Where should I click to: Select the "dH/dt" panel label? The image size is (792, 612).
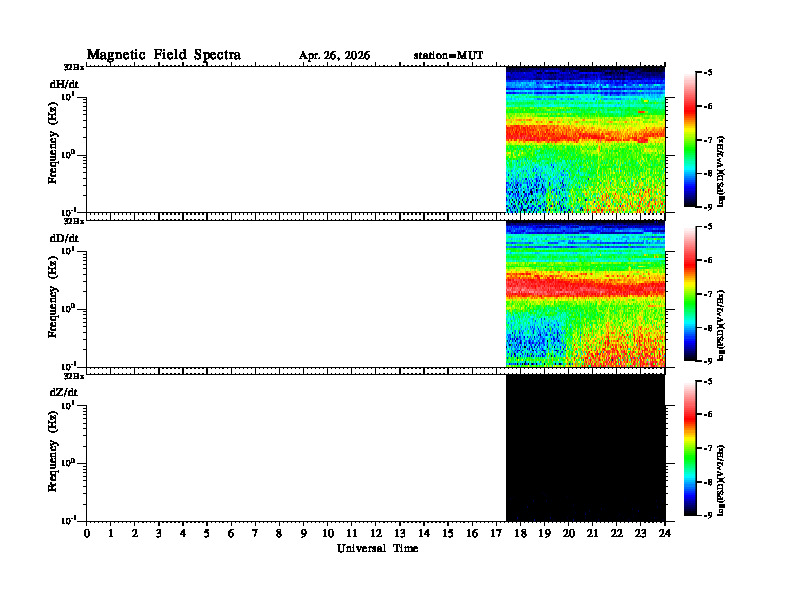(64, 84)
